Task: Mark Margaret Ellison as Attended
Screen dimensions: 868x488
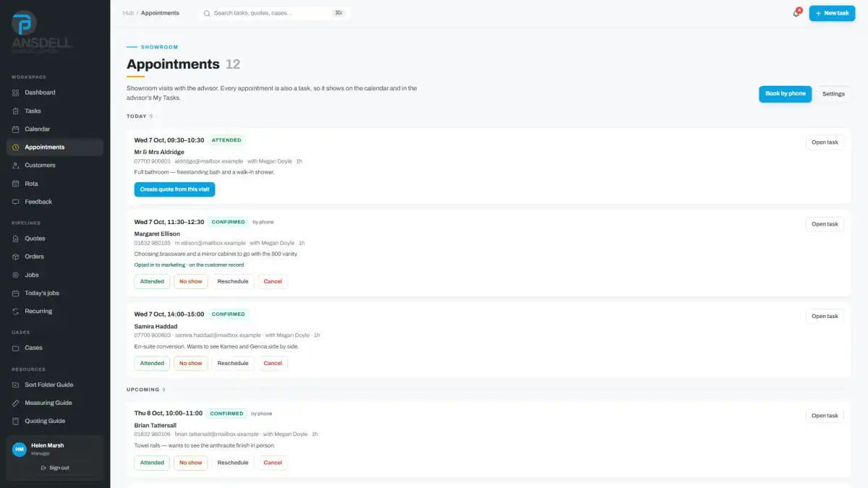Action: pyautogui.click(x=152, y=281)
